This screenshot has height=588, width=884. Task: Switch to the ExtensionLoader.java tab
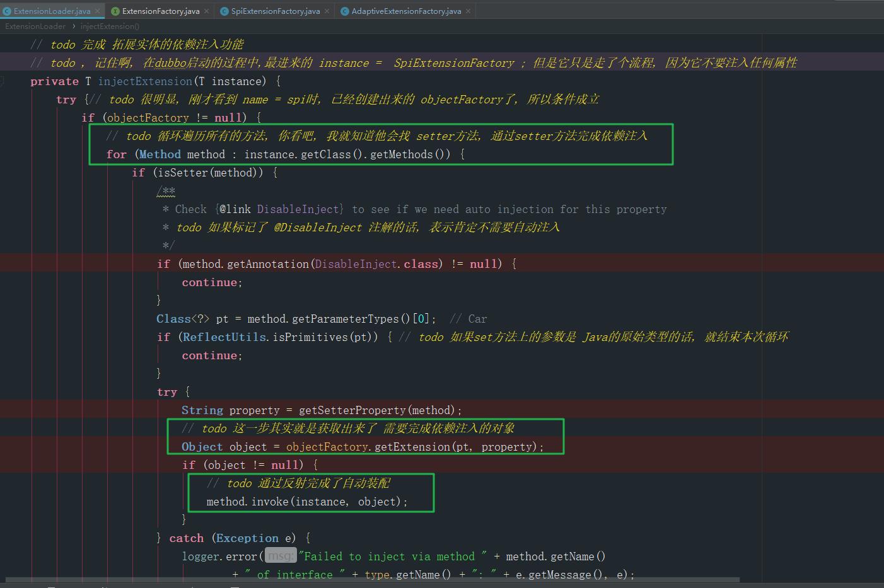pos(52,11)
